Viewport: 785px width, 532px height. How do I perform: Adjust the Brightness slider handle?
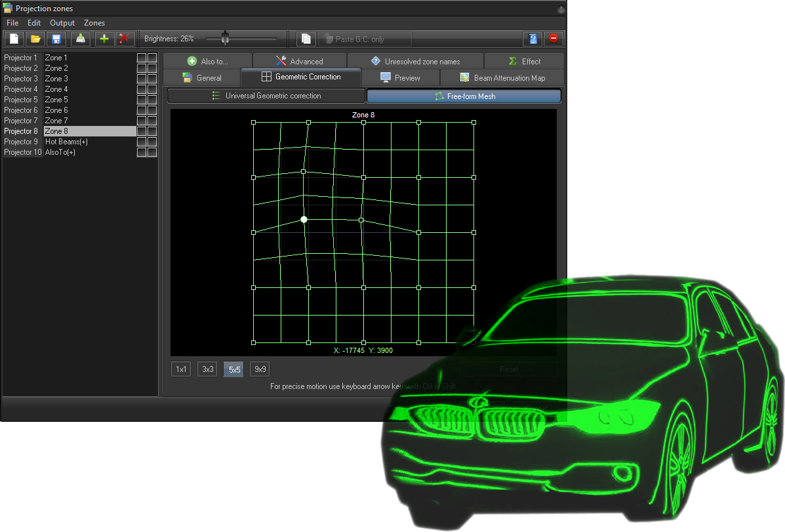pos(226,38)
